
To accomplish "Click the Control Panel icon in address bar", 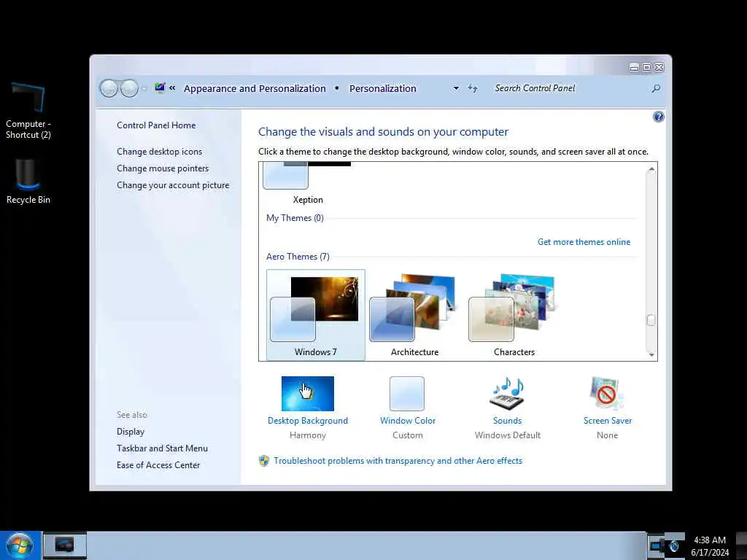I will pos(160,87).
